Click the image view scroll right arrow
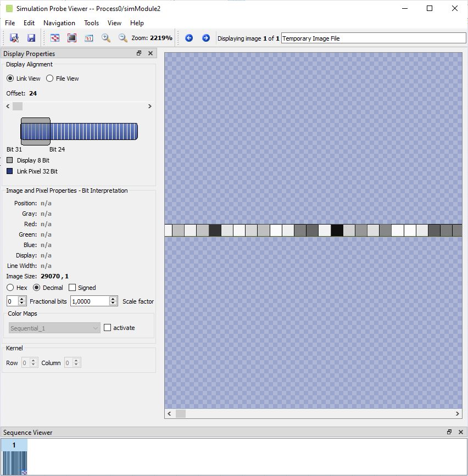 click(x=458, y=414)
